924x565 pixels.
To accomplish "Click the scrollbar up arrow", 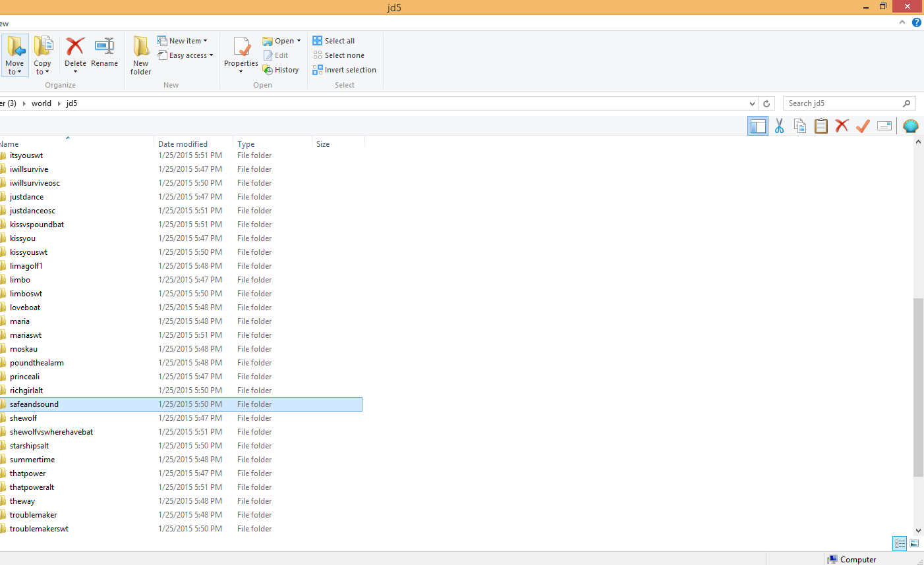I will click(x=919, y=142).
